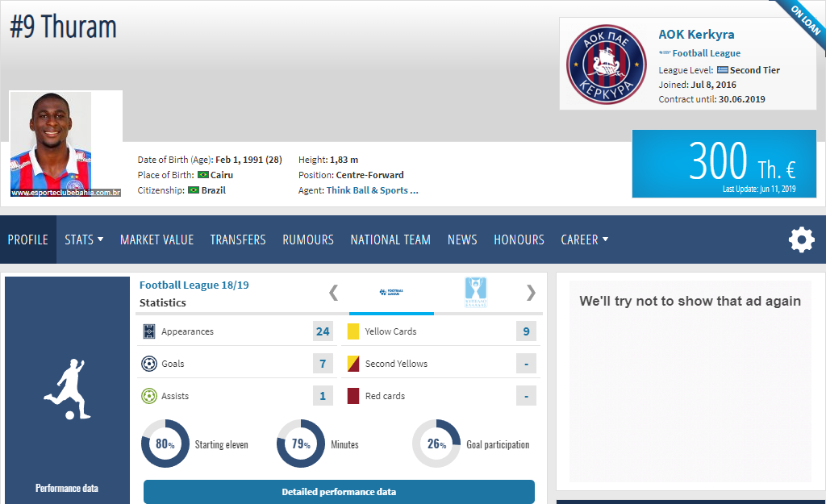Click the 'www.esporteclubebahia.com.br' photo credit
This screenshot has height=504, width=826.
pyautogui.click(x=66, y=193)
